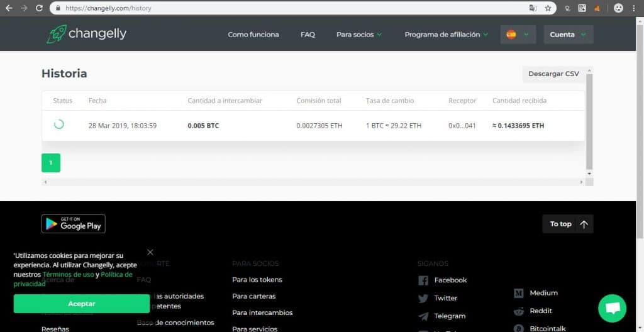Click footer link Para intercambios
Viewport: 644px width, 332px height.
point(262,313)
